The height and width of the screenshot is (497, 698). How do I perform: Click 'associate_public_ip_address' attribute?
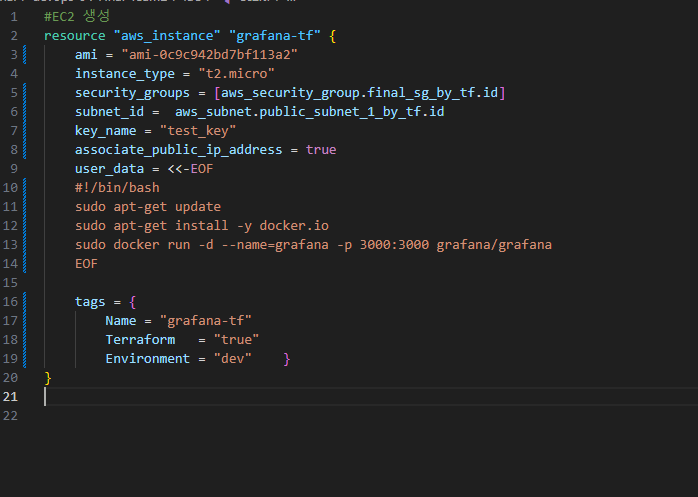(x=179, y=150)
